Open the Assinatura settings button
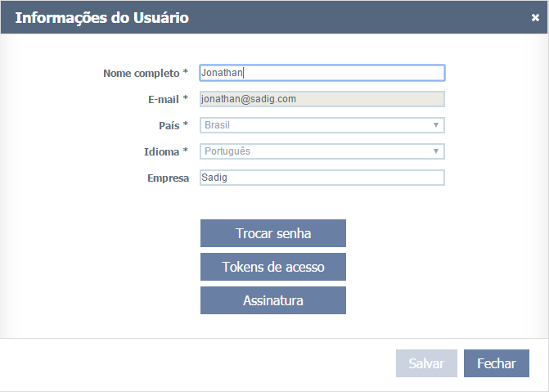Viewport: 549px width, 392px height. click(272, 300)
